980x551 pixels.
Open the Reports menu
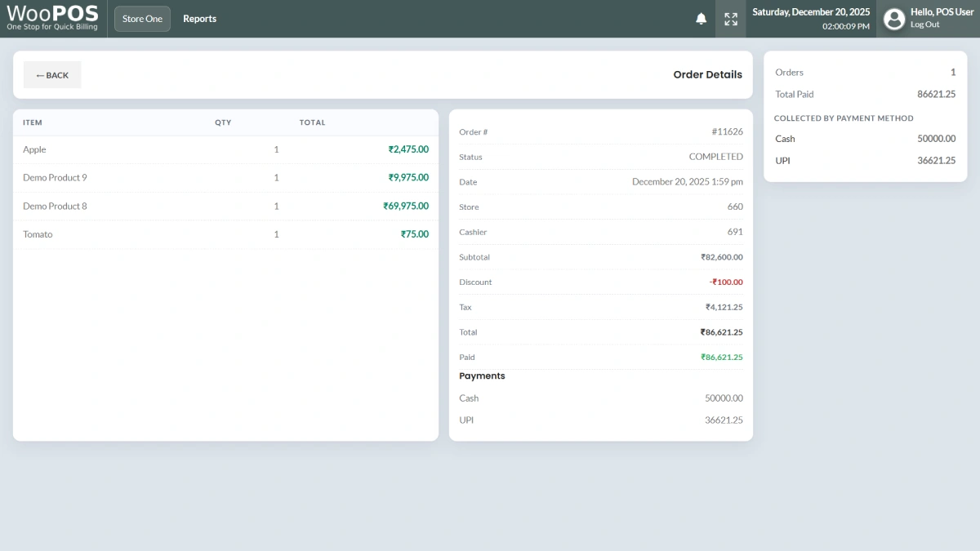(x=199, y=19)
